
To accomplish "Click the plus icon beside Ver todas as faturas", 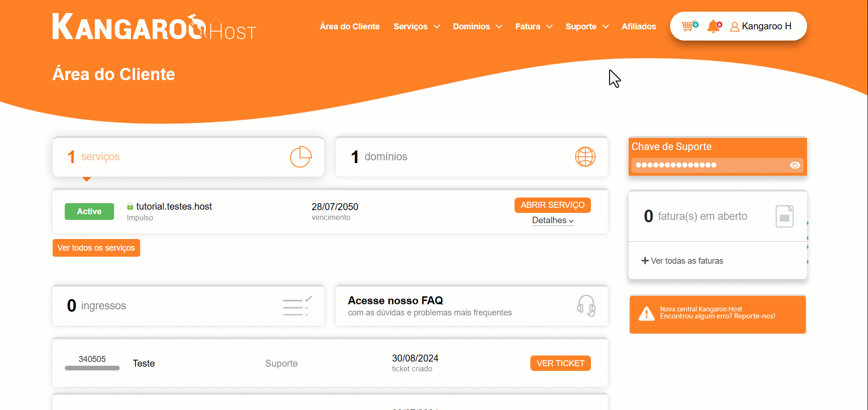I will point(645,261).
